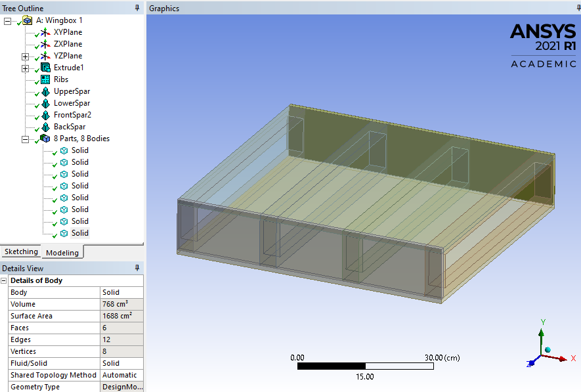This screenshot has width=581, height=392.
Task: Click the Graphics panel title
Action: pos(164,8)
